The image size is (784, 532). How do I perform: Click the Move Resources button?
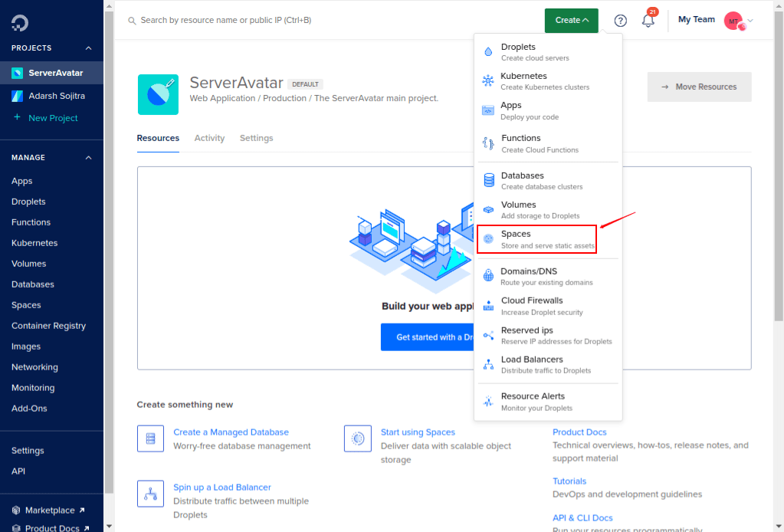(x=699, y=87)
